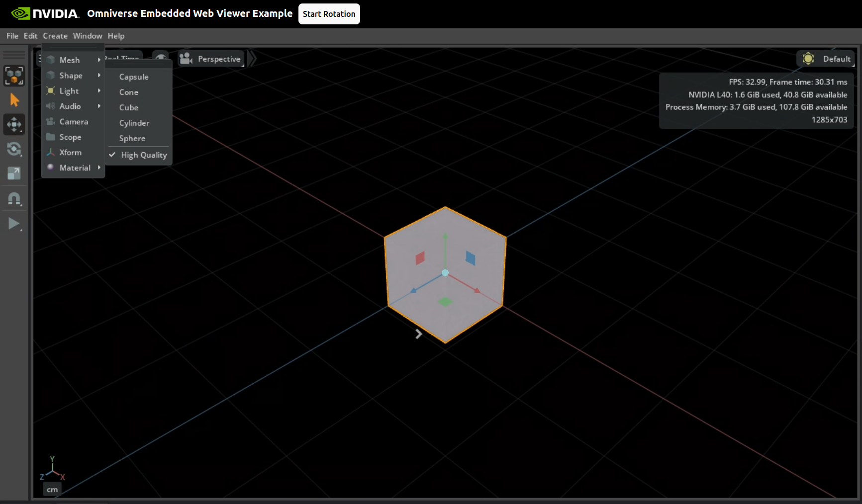Activate the Scale tool
The height and width of the screenshot is (504, 862).
[x=14, y=173]
